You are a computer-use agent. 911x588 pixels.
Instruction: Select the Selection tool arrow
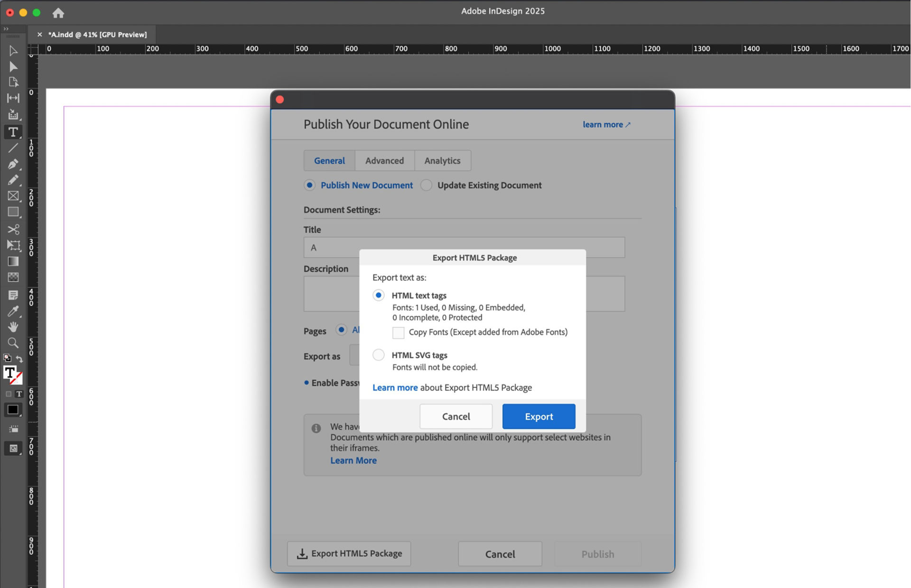click(x=13, y=51)
